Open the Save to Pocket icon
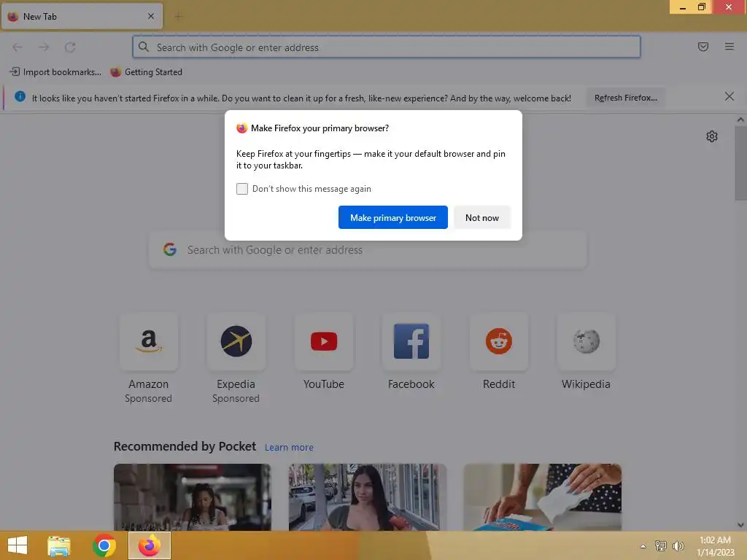This screenshot has height=560, width=747. [x=703, y=47]
